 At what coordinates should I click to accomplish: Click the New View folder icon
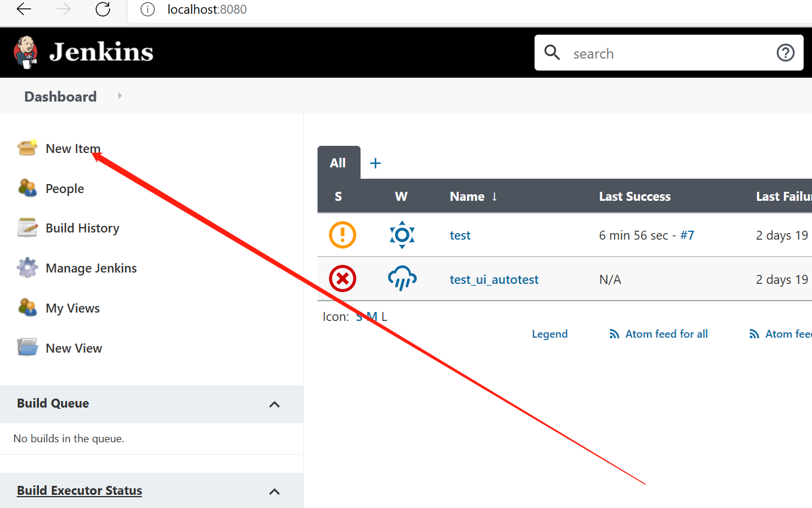[28, 347]
